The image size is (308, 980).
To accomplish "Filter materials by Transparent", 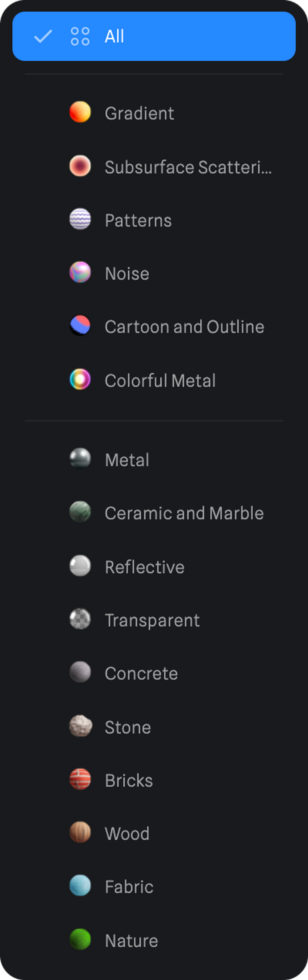I will [152, 620].
